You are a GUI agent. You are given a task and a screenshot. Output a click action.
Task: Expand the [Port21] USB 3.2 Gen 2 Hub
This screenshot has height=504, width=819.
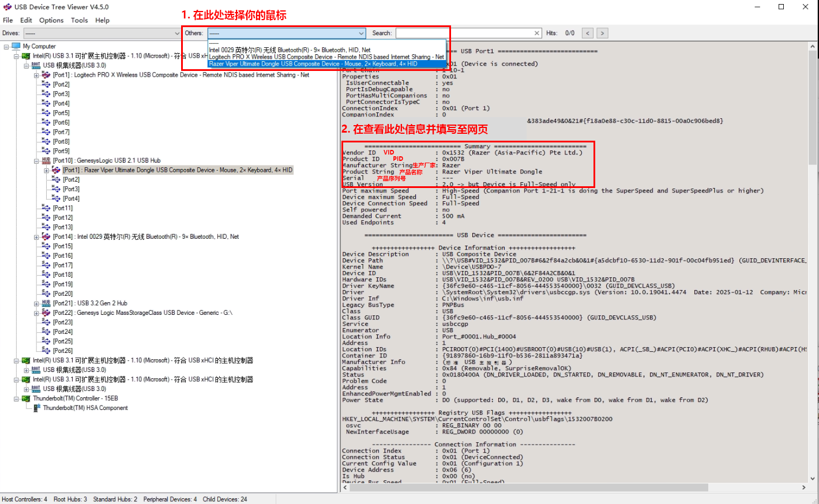pos(36,303)
